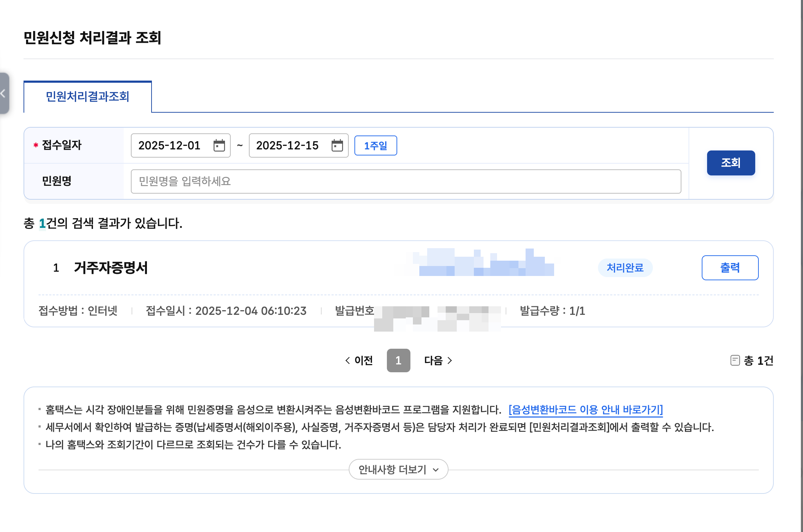Select page number 1 in pagination
Screen dimensions: 803x532
398,360
